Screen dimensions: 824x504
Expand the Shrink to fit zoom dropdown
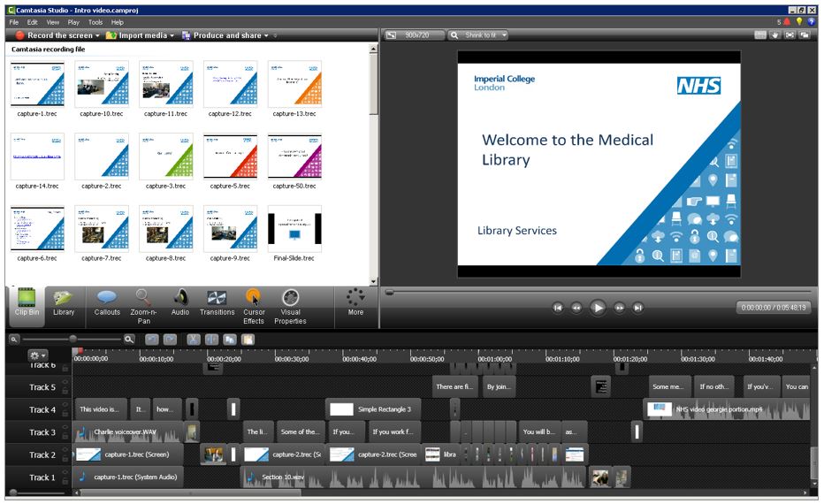(x=478, y=35)
